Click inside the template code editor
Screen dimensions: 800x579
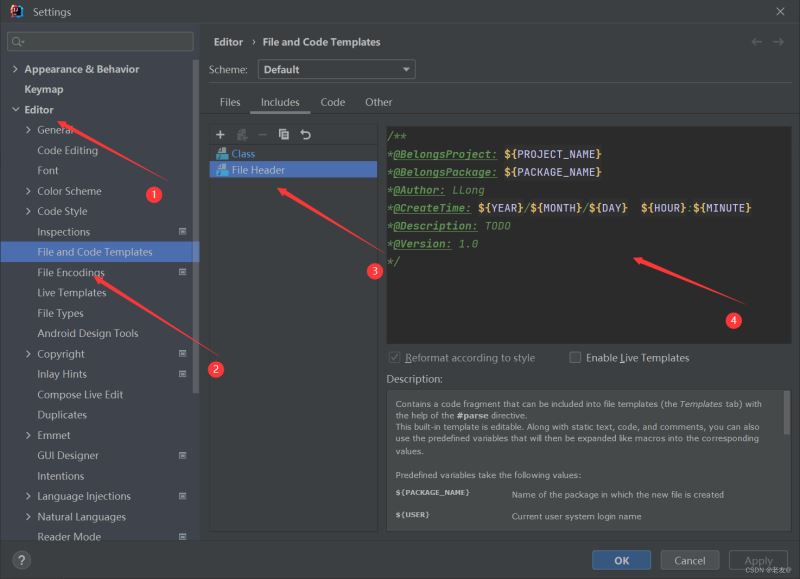pos(589,235)
